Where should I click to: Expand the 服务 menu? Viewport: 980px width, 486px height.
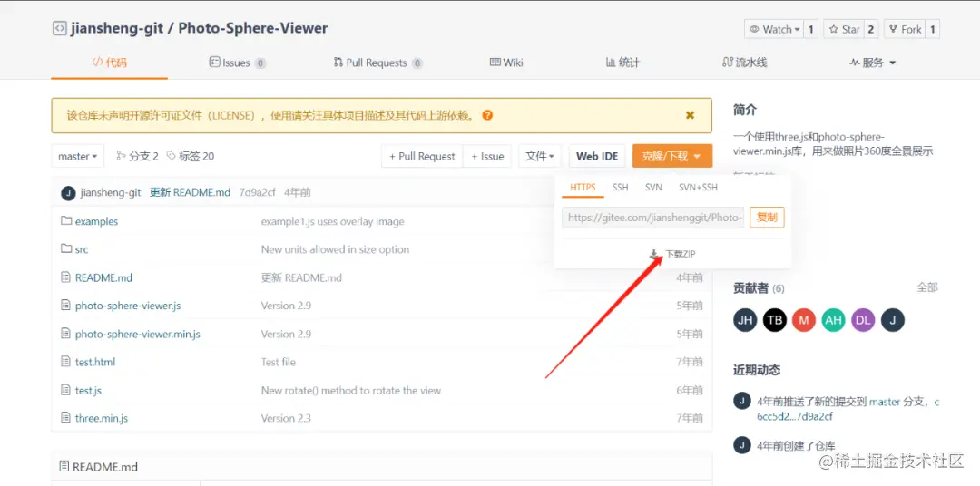[873, 63]
